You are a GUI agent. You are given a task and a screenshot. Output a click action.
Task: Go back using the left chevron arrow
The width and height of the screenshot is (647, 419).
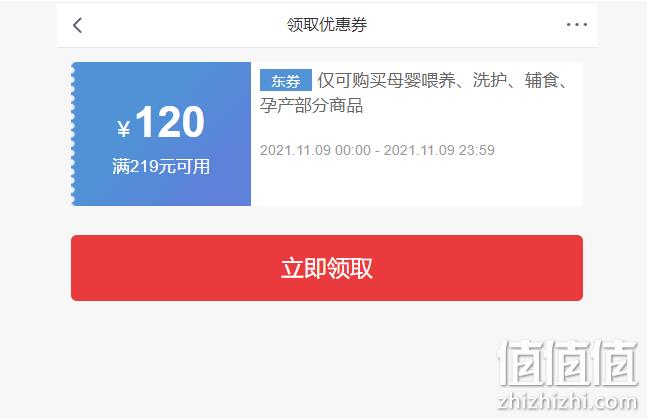(x=78, y=25)
